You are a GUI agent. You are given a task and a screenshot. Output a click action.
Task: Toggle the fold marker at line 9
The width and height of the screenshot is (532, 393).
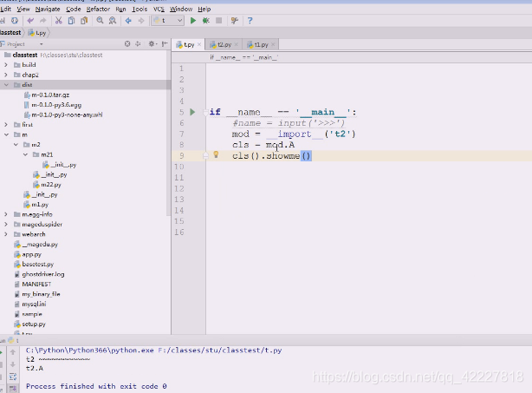pyautogui.click(x=205, y=155)
